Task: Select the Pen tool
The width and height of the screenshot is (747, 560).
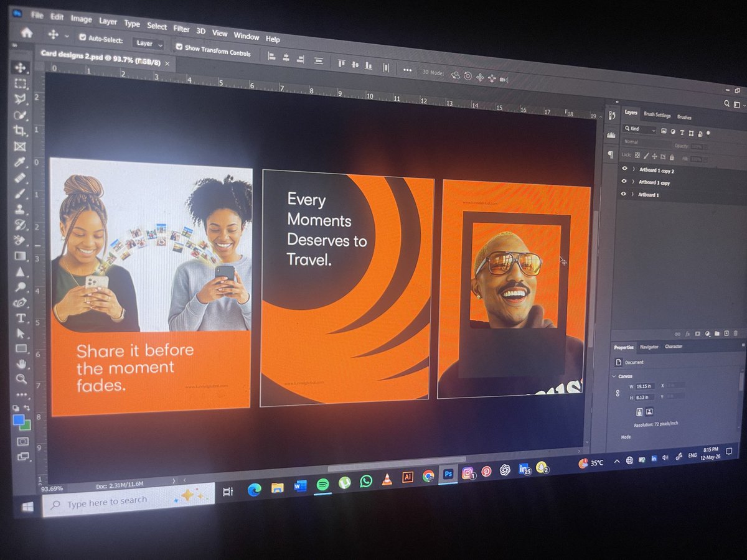Action: (x=21, y=302)
